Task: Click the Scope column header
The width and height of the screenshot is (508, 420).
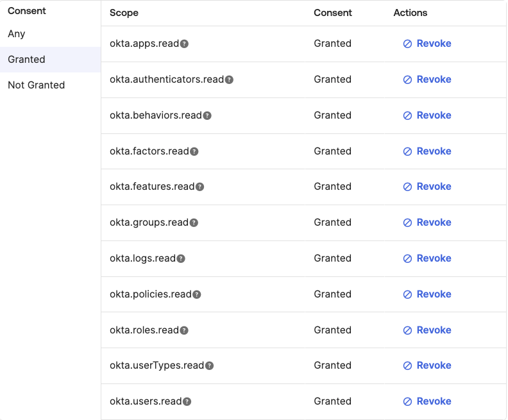Action: [124, 13]
